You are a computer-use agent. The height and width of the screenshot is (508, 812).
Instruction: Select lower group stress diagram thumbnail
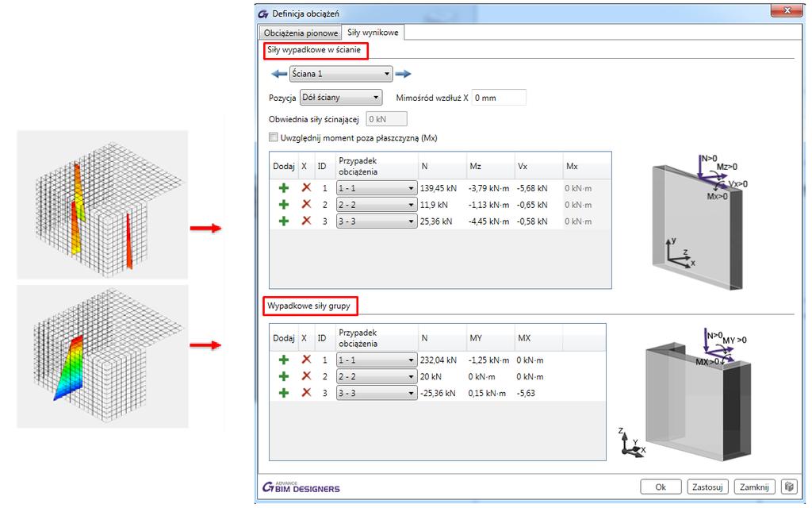pyautogui.click(x=102, y=356)
